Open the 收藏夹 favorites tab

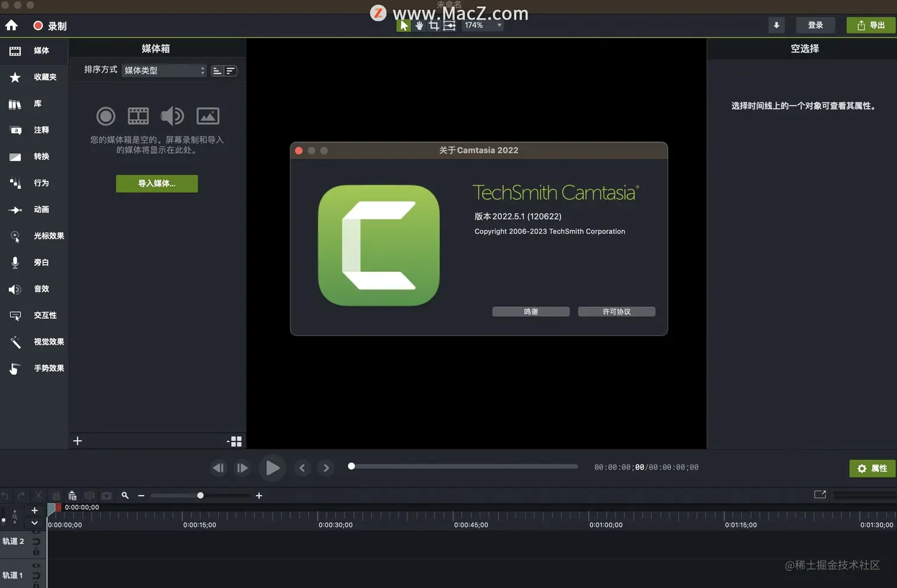[34, 77]
